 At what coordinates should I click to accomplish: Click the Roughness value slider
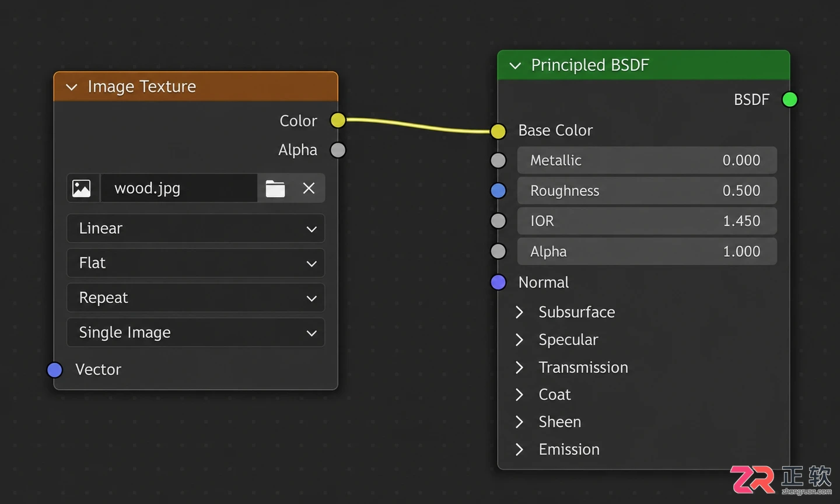(647, 191)
